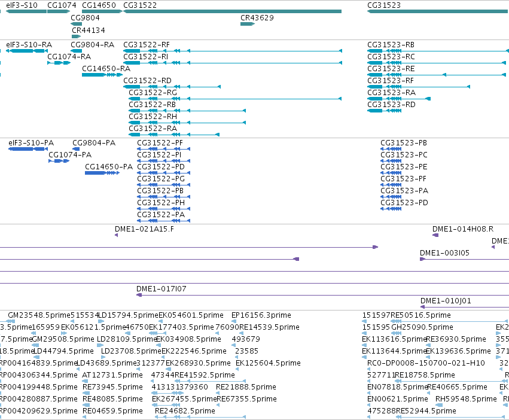Select EST AT12731.5prime
The height and width of the screenshot is (420, 509).
[112, 375]
